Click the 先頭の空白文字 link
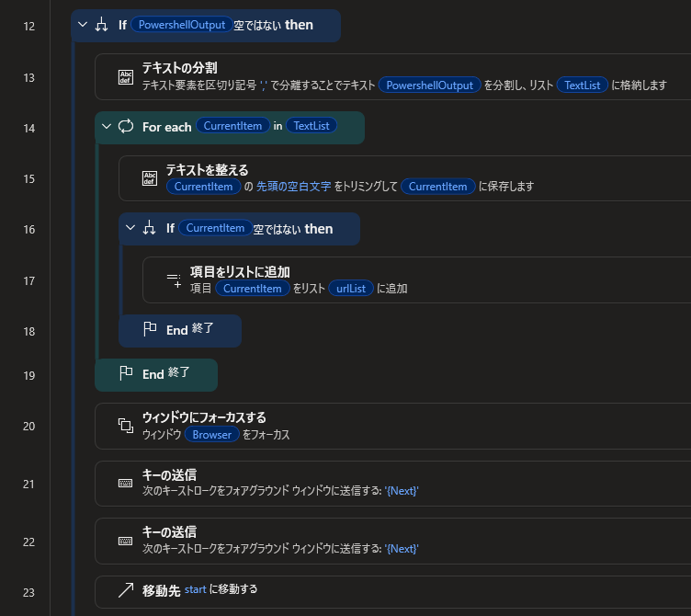Viewport: 691px width, 616px height. point(293,187)
